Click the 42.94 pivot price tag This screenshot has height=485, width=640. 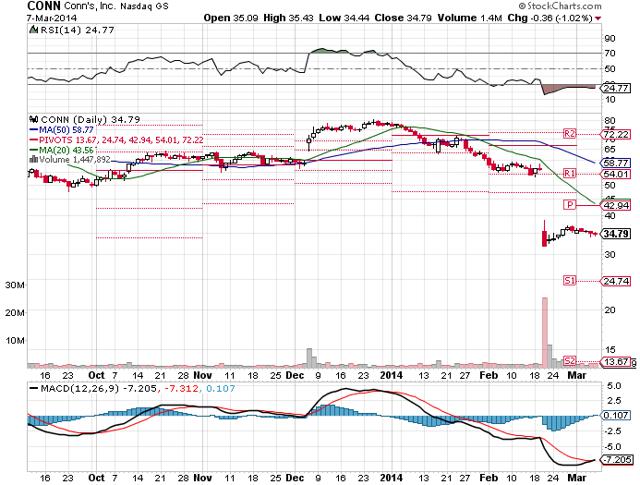click(615, 205)
